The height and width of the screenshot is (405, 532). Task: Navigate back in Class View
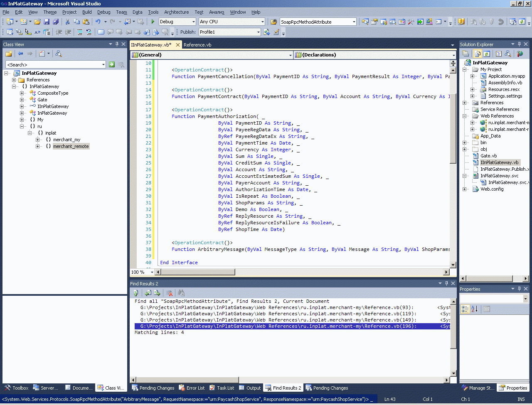click(20, 54)
